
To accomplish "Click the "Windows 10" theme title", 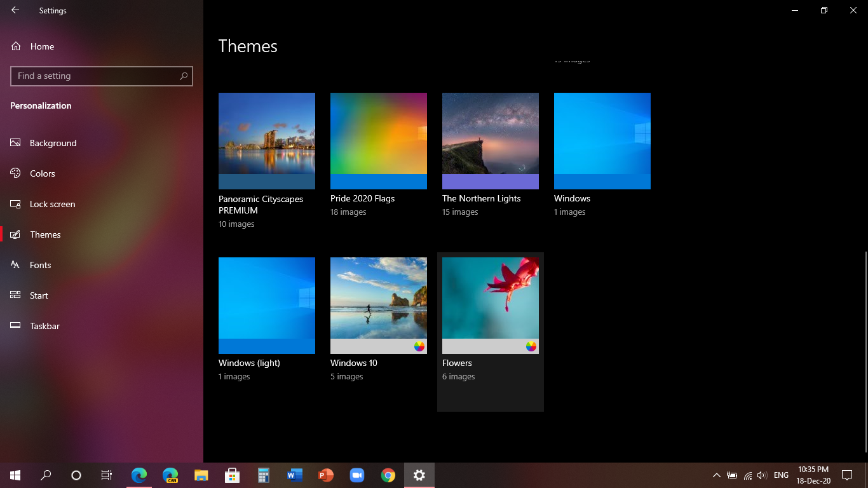I will (354, 363).
